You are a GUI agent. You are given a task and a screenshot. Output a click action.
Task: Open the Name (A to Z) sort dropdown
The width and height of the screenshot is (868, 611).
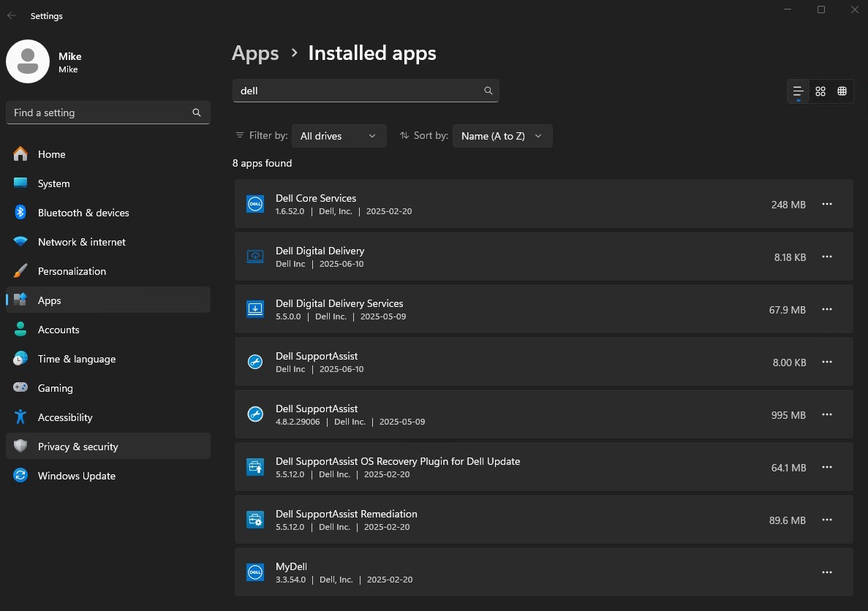502,136
